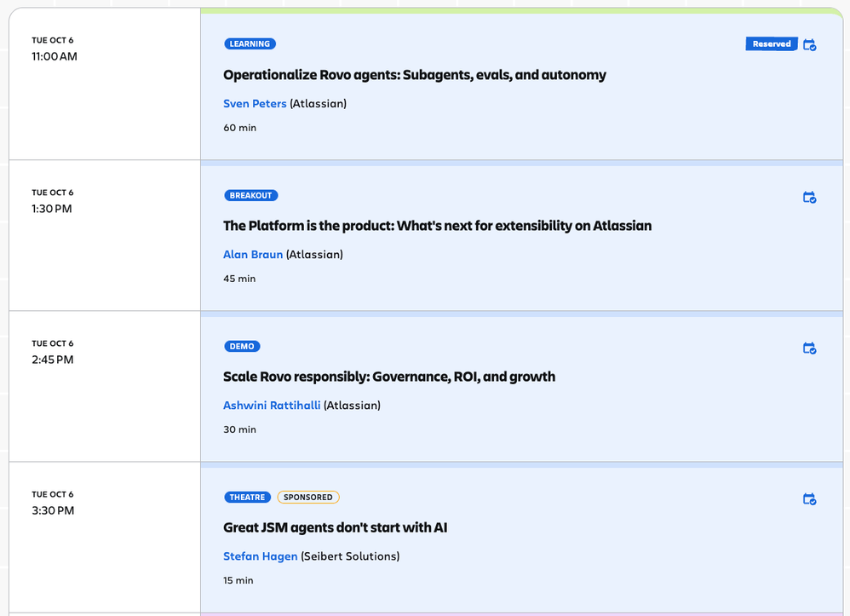Click the DEMO session tag
This screenshot has height=616, width=850.
pos(243,346)
